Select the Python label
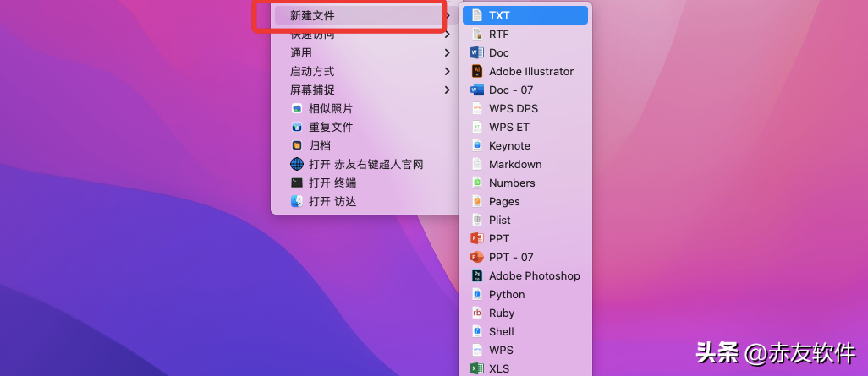The height and width of the screenshot is (376, 868). (507, 295)
